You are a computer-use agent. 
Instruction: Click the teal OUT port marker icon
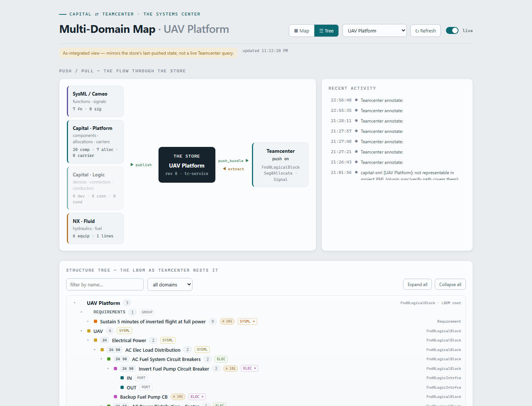pos(122,388)
